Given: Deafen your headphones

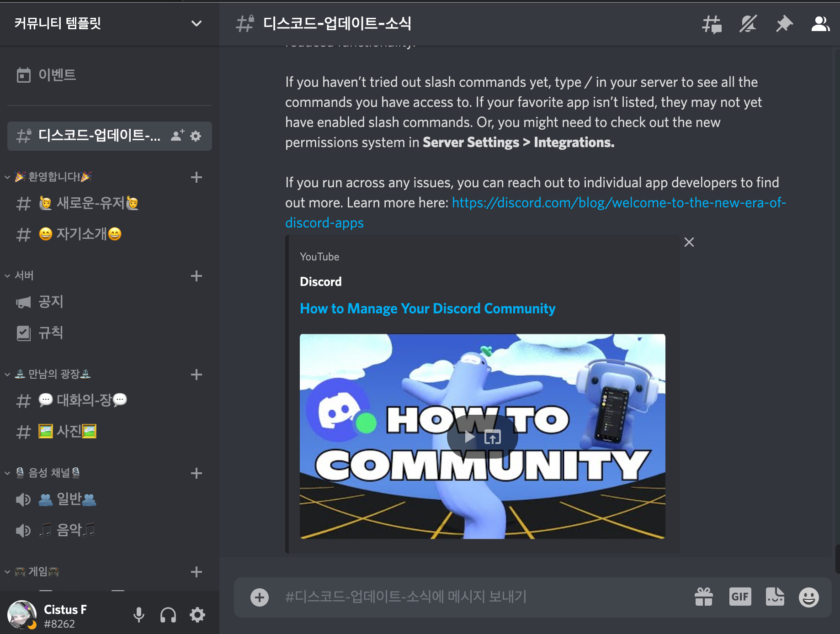Looking at the screenshot, I should pyautogui.click(x=168, y=615).
